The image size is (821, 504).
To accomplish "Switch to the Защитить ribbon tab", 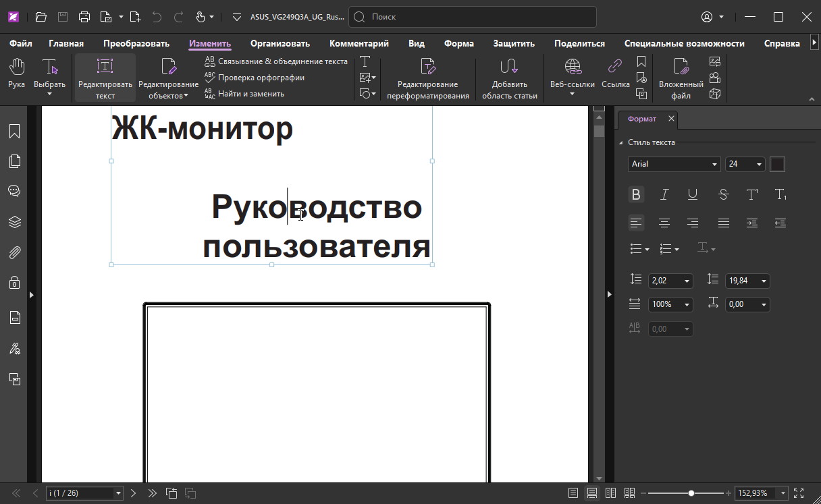I will (514, 43).
